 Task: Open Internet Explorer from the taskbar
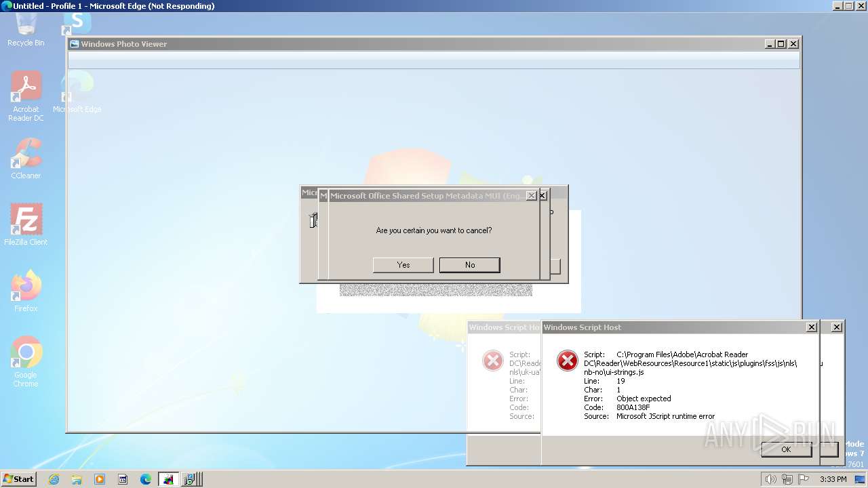(x=54, y=479)
